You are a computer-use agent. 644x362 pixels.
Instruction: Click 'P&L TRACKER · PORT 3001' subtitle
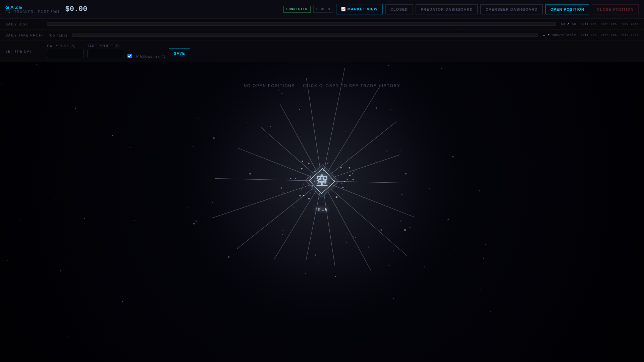click(x=33, y=12)
